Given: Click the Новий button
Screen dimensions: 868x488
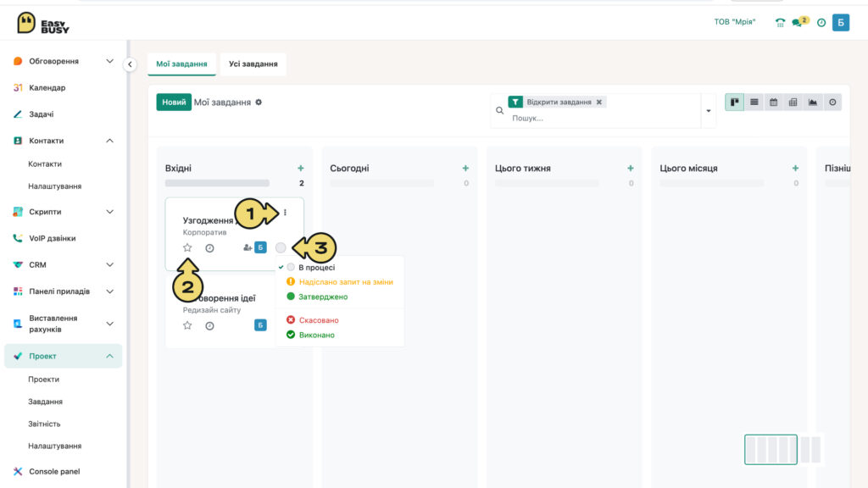Looking at the screenshot, I should tap(174, 103).
